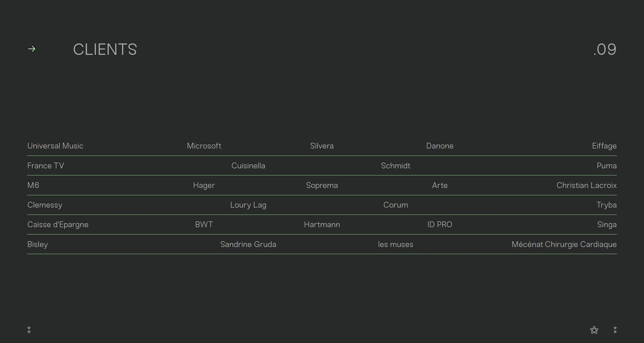The width and height of the screenshot is (644, 343).
Task: Click the CLIENTS section heading
Action: 105,49
